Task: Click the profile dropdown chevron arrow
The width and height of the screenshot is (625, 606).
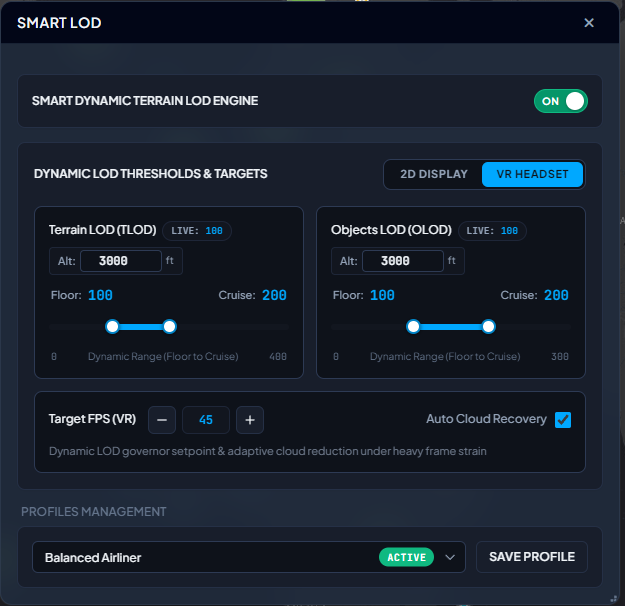Action: click(x=450, y=557)
